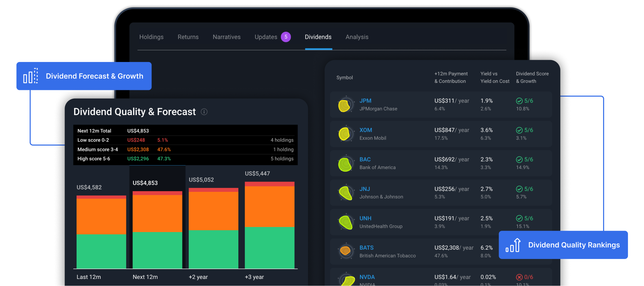
Task: Click the NVDA ticker link
Action: [x=367, y=277]
